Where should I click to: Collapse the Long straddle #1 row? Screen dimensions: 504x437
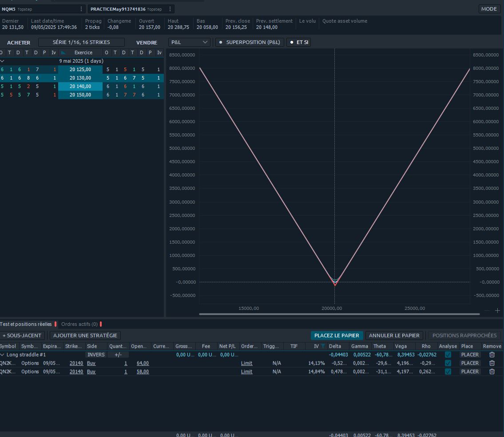[2, 355]
